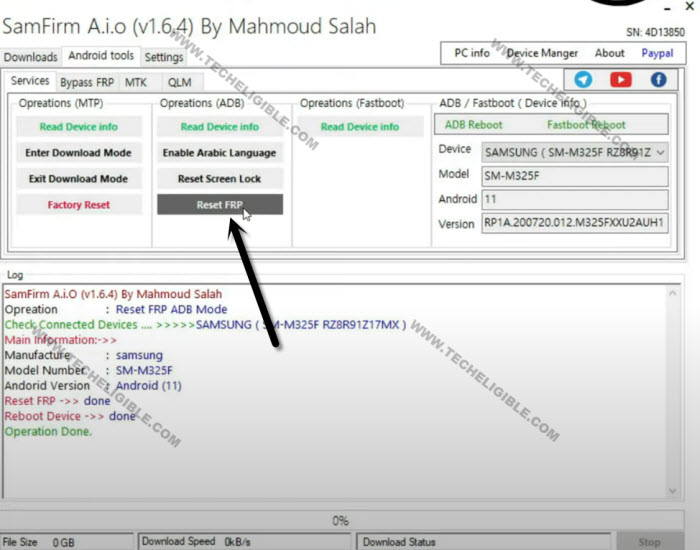Click serial number SN: 4D13850
700x550 pixels.
click(x=655, y=32)
